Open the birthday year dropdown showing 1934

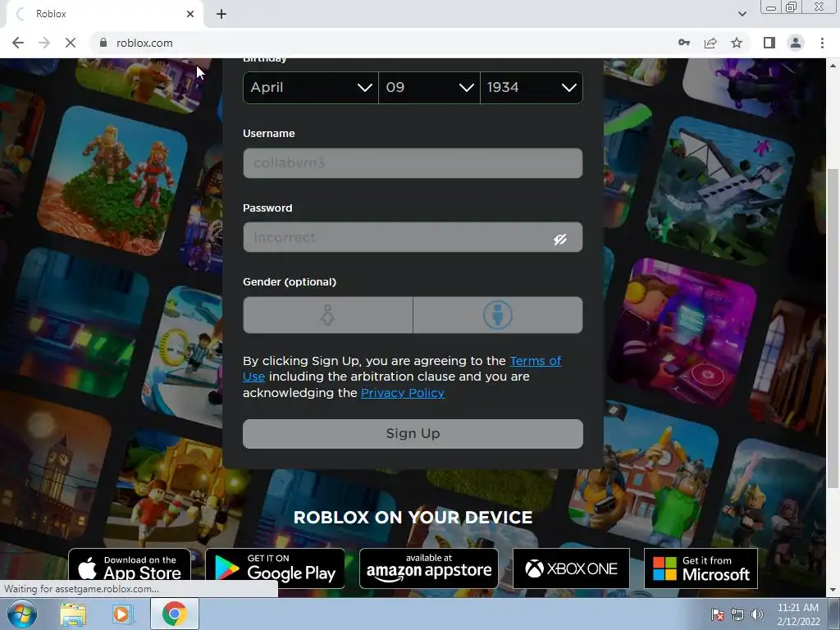tap(532, 87)
